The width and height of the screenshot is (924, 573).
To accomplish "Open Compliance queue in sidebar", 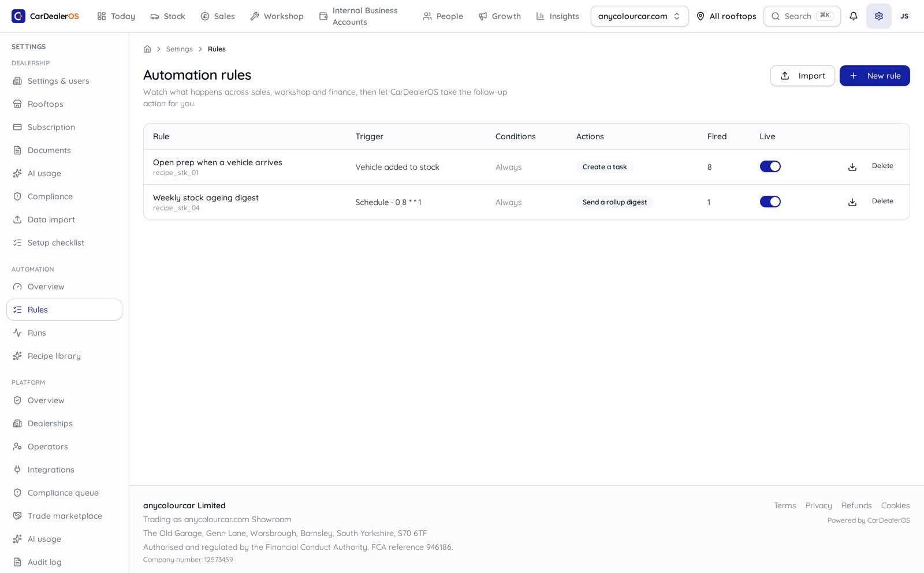I will pos(64,493).
